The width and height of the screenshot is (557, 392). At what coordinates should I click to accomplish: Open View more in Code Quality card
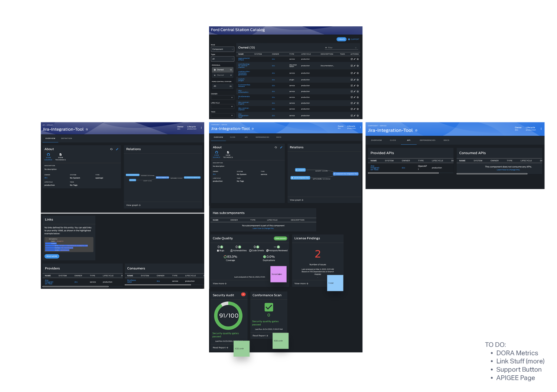219,284
